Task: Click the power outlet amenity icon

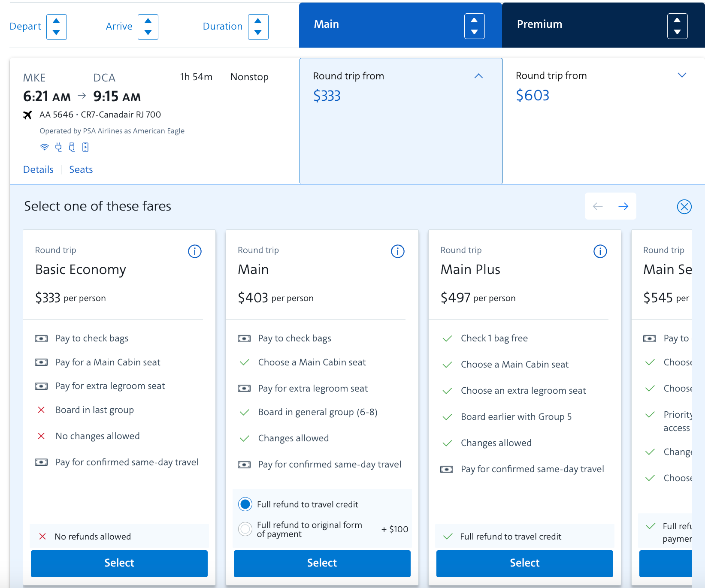Action: (58, 147)
